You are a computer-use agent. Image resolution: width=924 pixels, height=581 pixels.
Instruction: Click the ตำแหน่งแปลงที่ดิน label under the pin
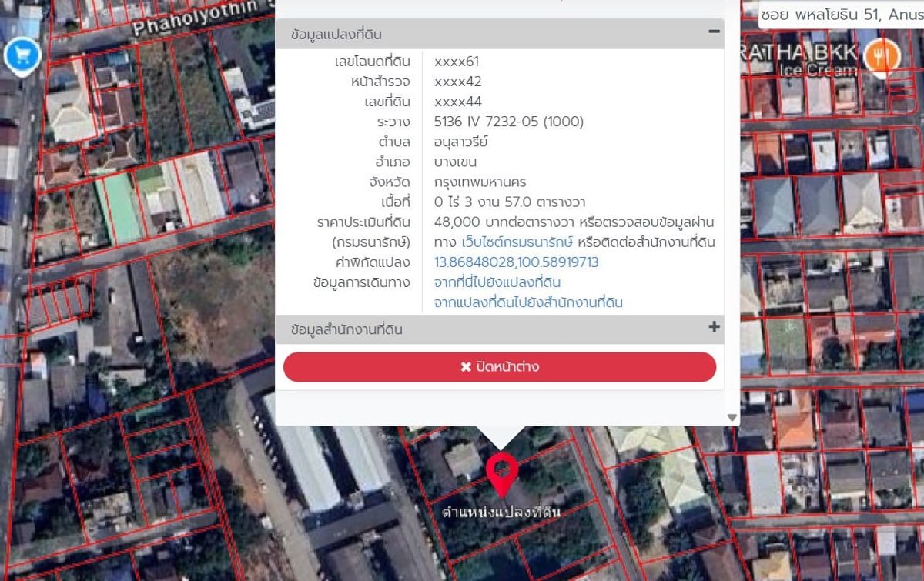(x=501, y=512)
